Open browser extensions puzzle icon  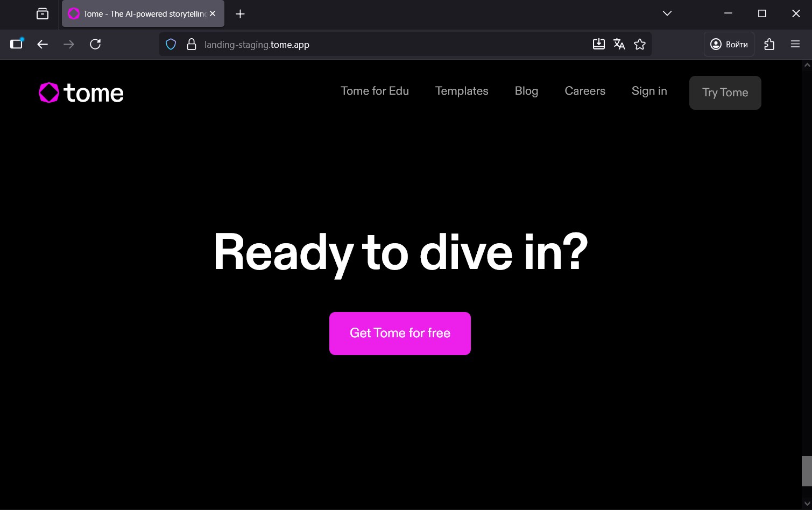[x=769, y=44]
